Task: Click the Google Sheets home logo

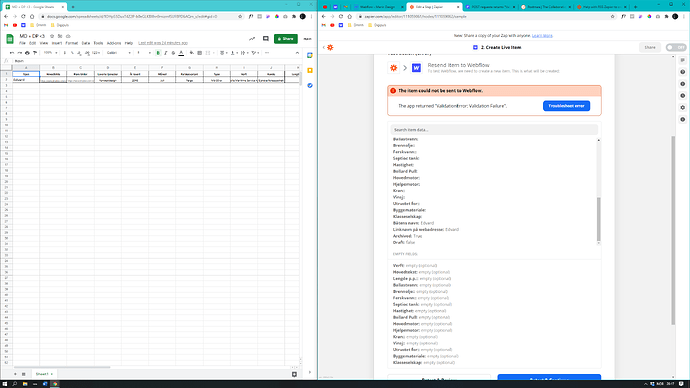Action: [10, 39]
